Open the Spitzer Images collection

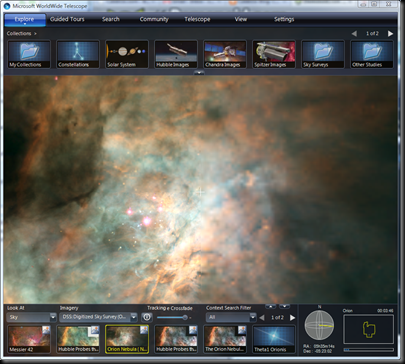tap(274, 54)
